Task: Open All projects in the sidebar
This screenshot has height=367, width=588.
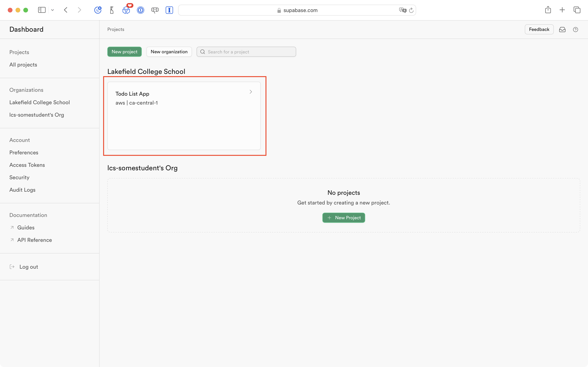Action: (23, 65)
